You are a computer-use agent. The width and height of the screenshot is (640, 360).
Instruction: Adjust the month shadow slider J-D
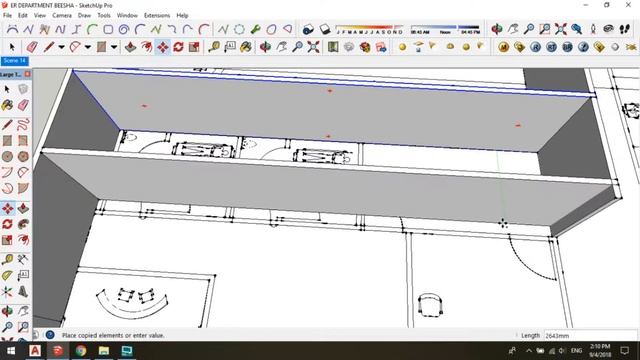coord(369,29)
